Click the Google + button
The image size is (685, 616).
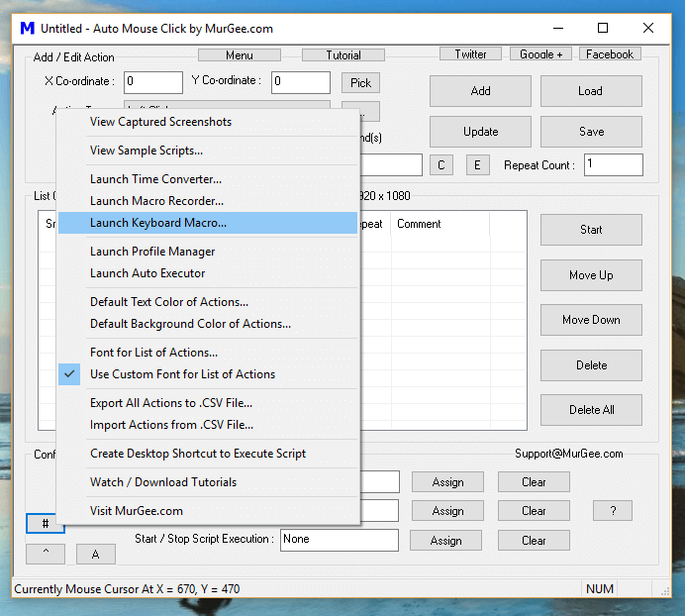point(540,54)
